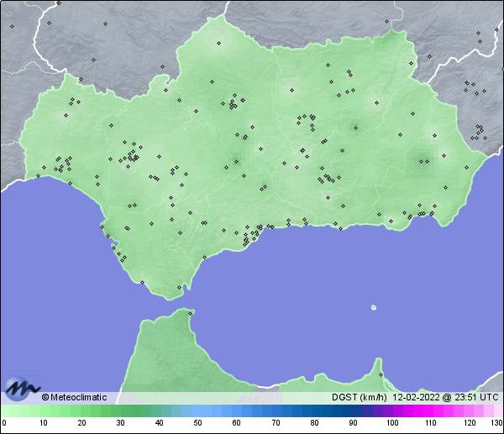The width and height of the screenshot is (504, 434).
Task: Click the scale label 110
Action: 431,422
